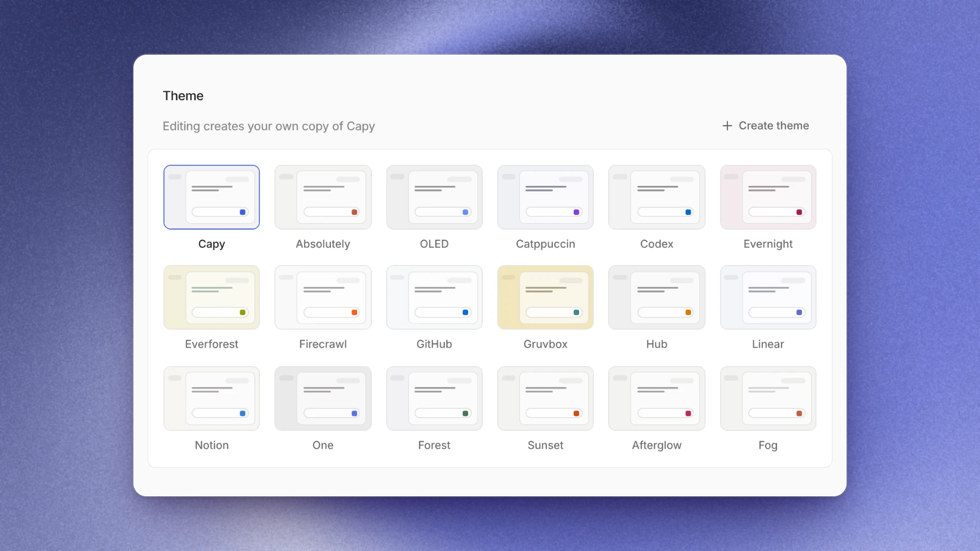Pick the Firecrawl theme card

click(323, 297)
